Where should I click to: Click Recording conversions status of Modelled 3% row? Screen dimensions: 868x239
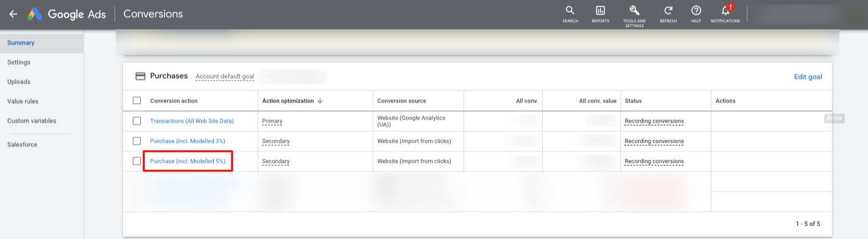click(x=654, y=141)
